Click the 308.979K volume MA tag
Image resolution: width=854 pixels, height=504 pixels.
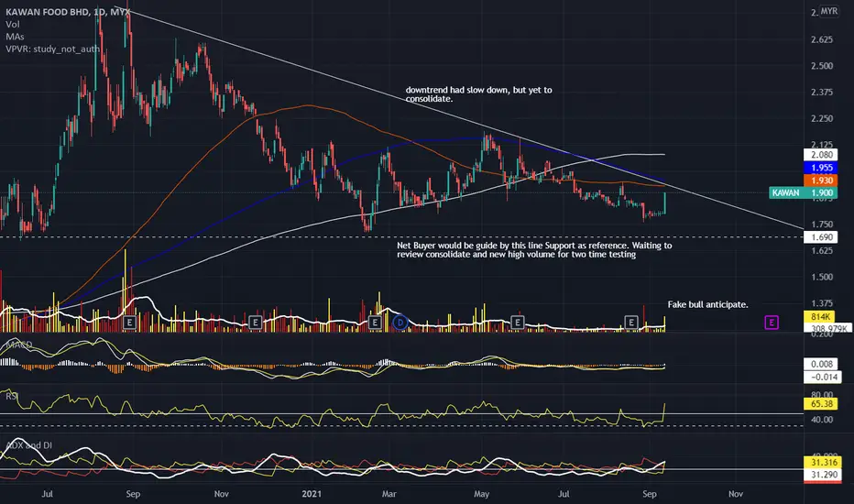(827, 329)
